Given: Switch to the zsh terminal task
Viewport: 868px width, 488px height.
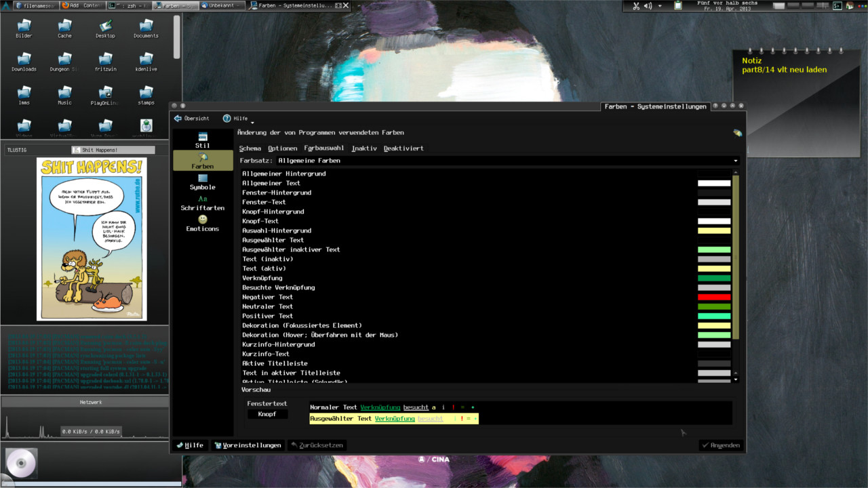Looking at the screenshot, I should tap(128, 5).
